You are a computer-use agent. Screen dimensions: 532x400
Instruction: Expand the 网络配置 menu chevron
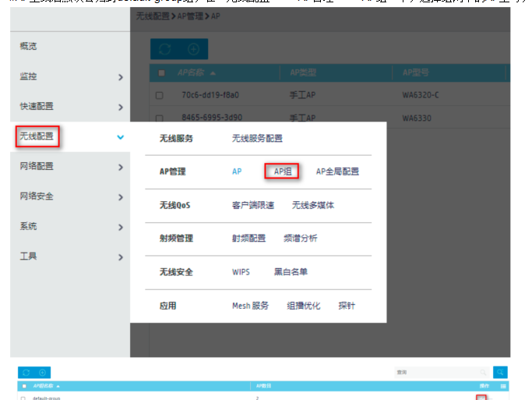point(121,167)
